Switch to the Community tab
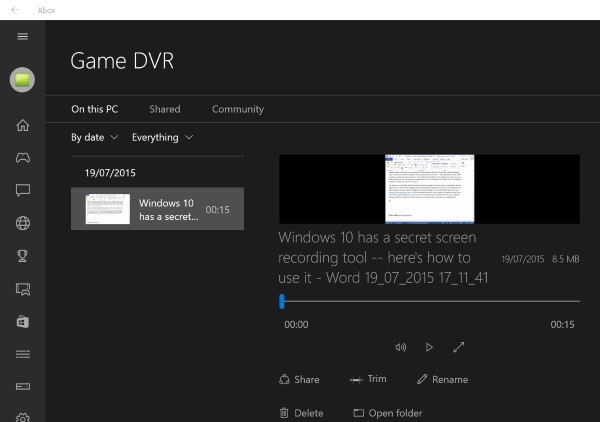 tap(238, 109)
